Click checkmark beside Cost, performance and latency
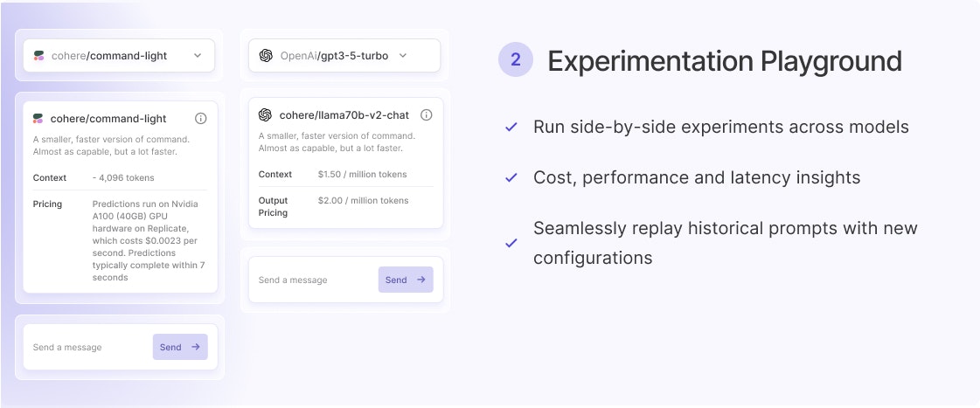Screen dimensions: 980x408 511,178
